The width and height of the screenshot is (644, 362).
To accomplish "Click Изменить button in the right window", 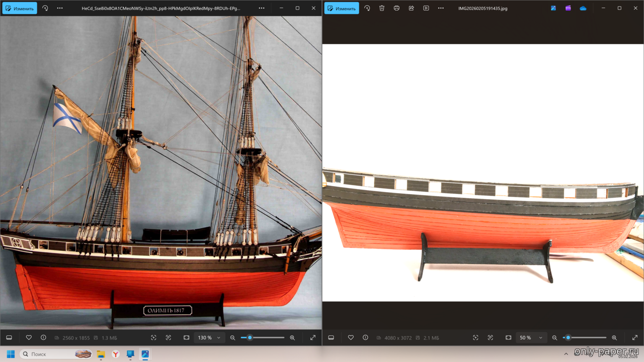I will [342, 9].
